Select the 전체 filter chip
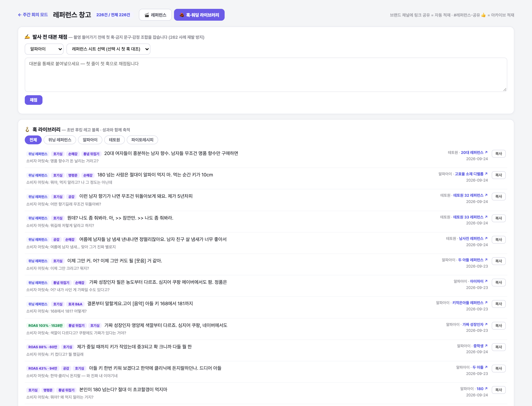Image resolution: width=532 pixels, height=406 pixels. click(33, 140)
